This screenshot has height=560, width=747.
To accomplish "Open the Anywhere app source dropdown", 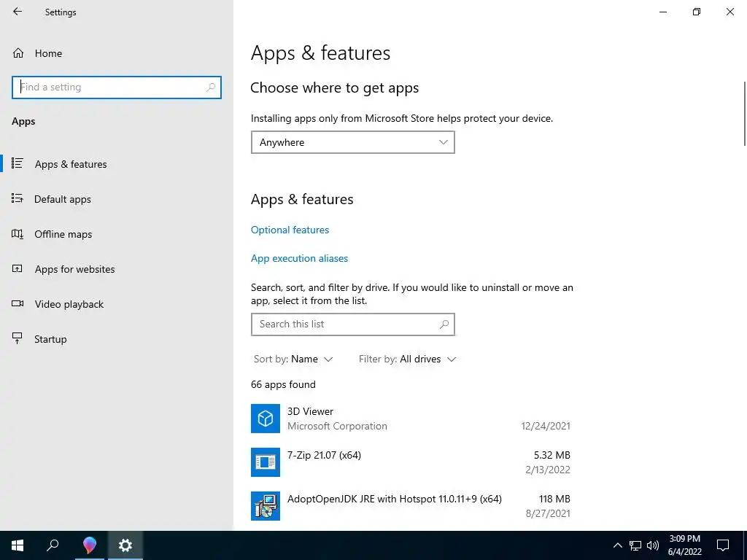I will coord(352,142).
